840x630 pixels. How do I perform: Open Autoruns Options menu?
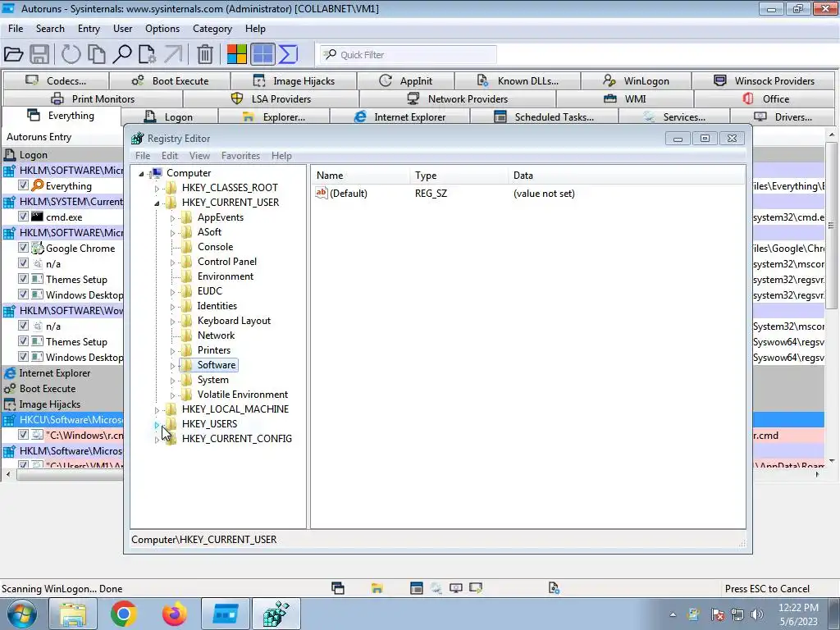tap(162, 29)
